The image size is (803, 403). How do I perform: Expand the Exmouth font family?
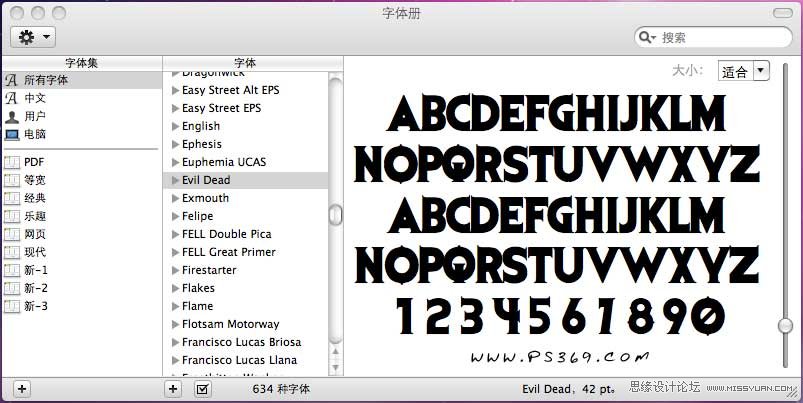coord(175,198)
